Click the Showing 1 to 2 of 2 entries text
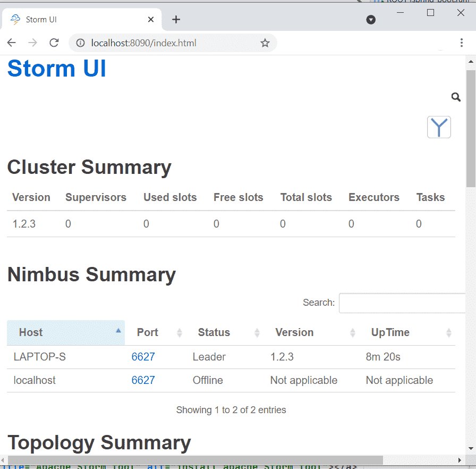This screenshot has height=469, width=476. click(231, 410)
